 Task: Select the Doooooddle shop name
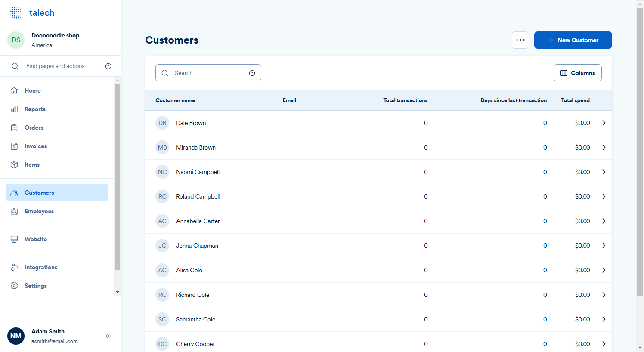[x=55, y=35]
